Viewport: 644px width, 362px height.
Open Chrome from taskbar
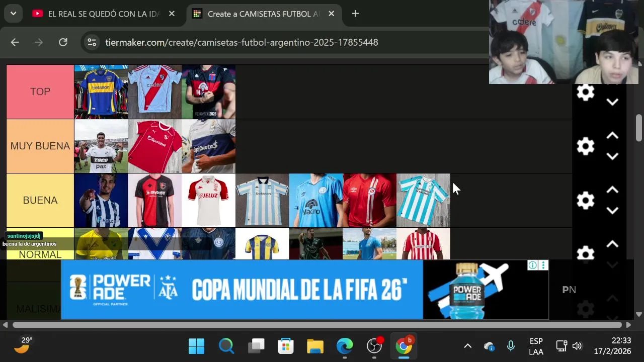click(x=404, y=346)
